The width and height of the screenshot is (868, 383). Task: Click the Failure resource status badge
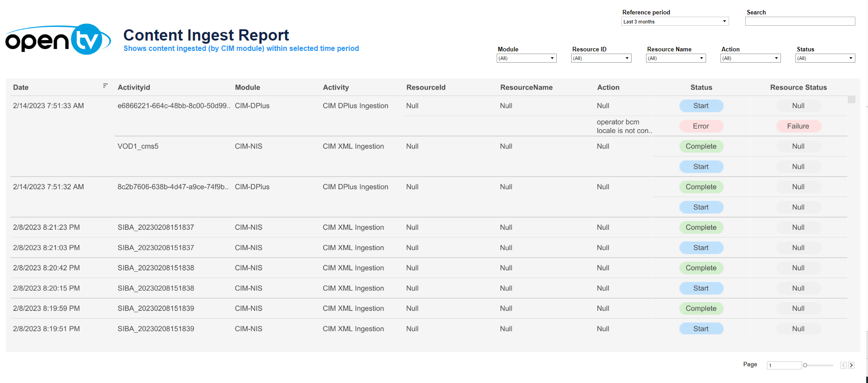[798, 126]
